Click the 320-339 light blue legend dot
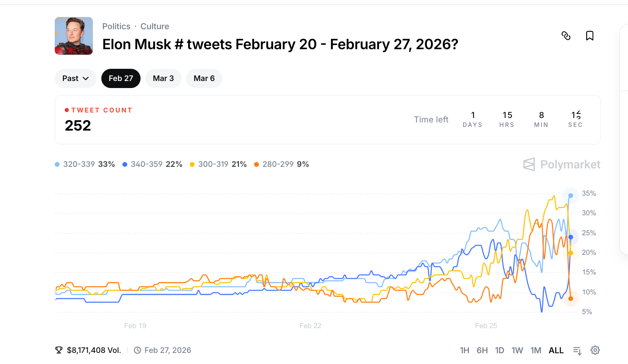628x364 pixels. tap(57, 164)
